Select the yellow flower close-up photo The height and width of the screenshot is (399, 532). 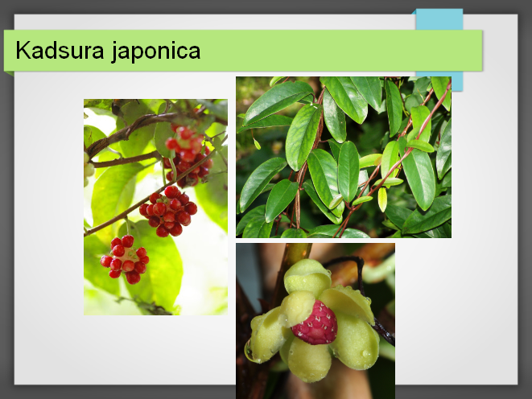pos(315,321)
